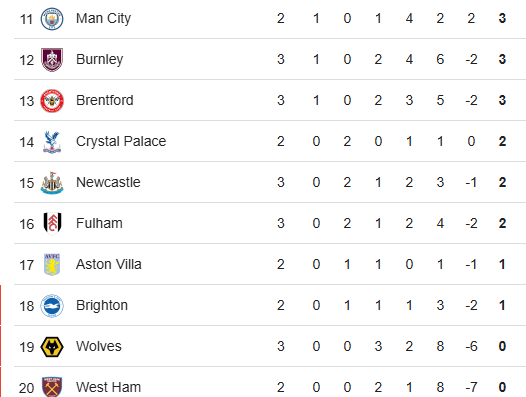Click the Crystal Palace eagle crest

(52, 142)
